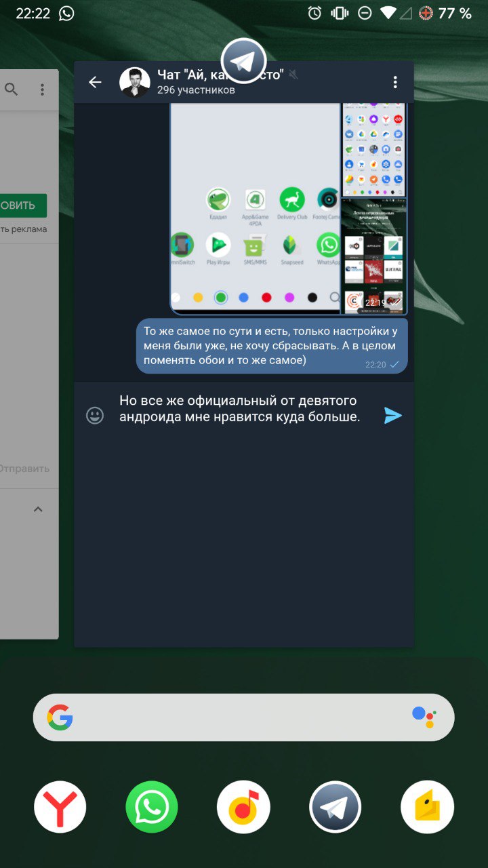Open Yandex Music from dock
Viewport: 488px width, 868px height.
243,807
